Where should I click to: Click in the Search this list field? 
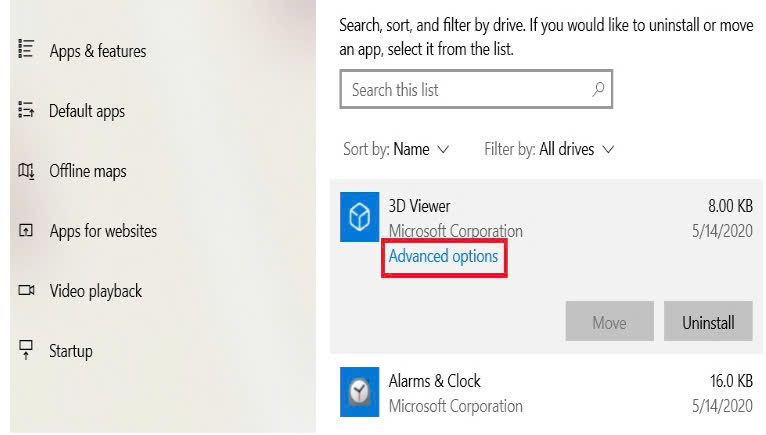(x=465, y=90)
